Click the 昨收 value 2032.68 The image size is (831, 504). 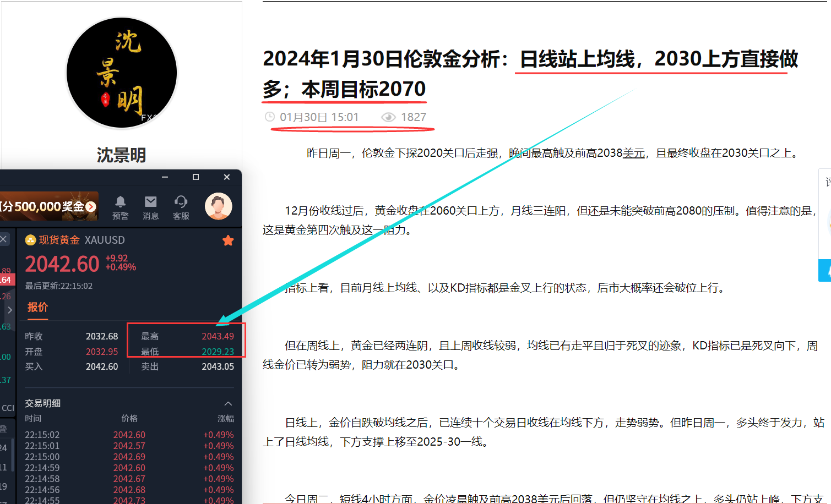click(102, 336)
